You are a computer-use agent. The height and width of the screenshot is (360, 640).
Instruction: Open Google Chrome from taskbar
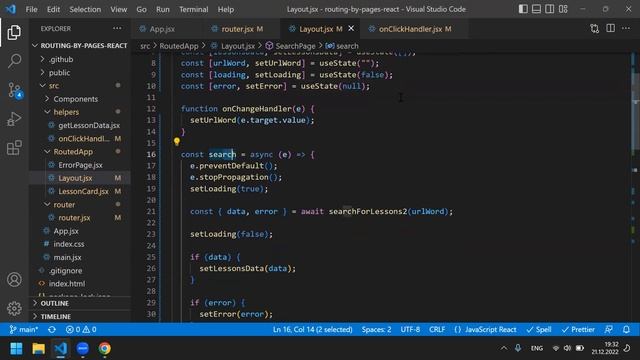click(104, 348)
